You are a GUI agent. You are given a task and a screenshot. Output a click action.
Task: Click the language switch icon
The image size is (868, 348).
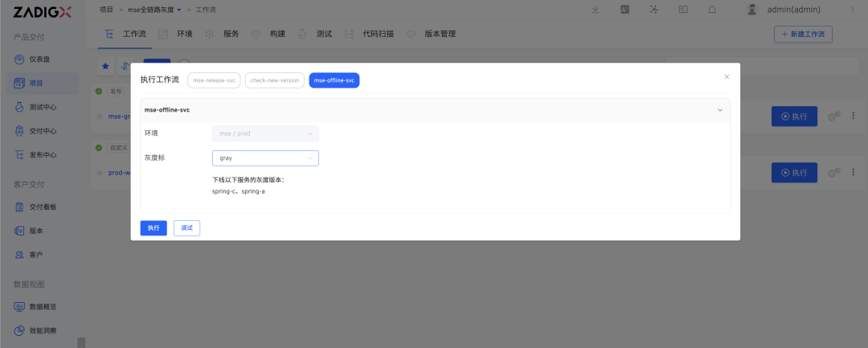[624, 10]
